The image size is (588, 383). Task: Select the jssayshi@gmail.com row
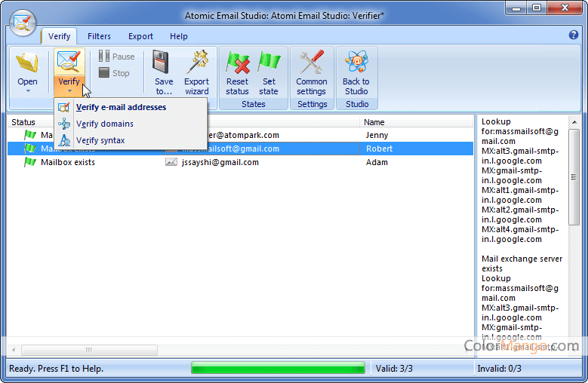point(220,162)
